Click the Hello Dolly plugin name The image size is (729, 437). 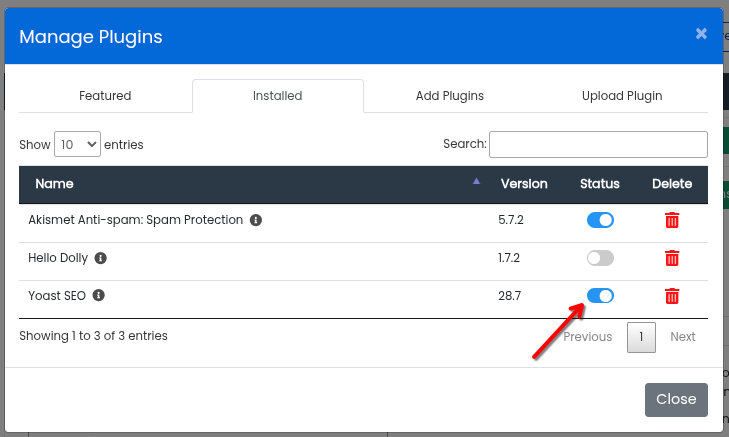[x=58, y=258]
